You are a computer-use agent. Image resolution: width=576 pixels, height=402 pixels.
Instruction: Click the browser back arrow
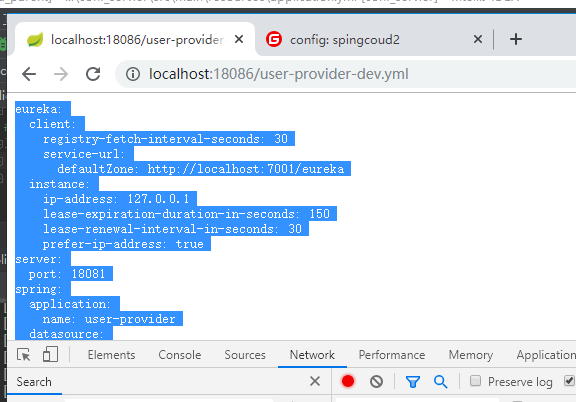(x=29, y=74)
